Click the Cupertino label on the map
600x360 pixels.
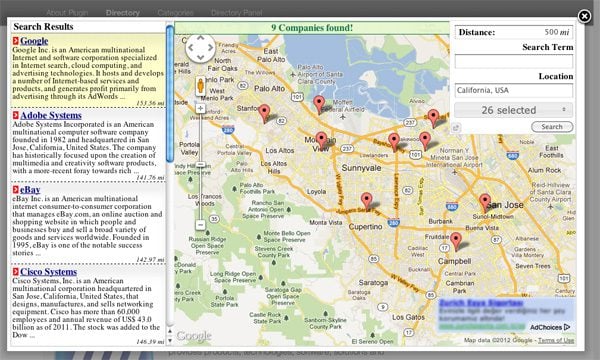point(365,226)
